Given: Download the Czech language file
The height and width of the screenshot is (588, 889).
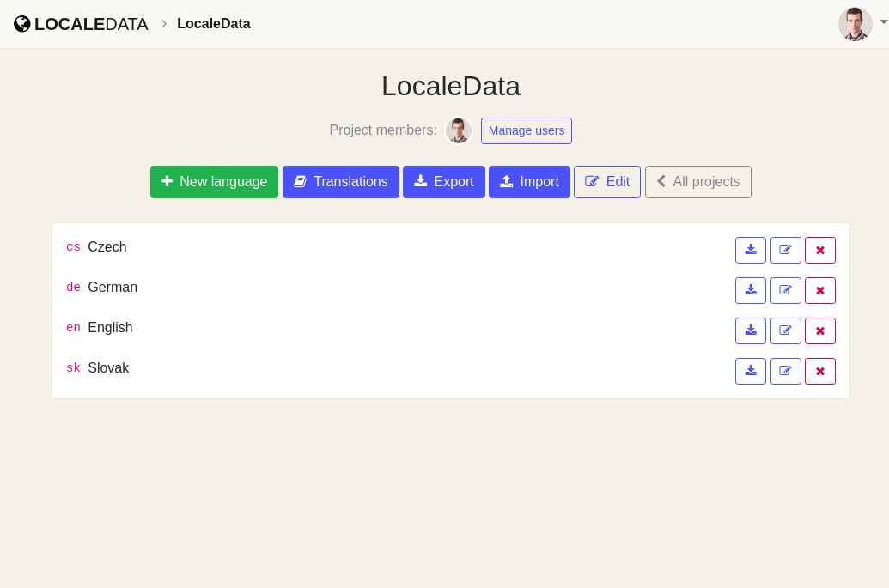Looking at the screenshot, I should (x=751, y=251).
